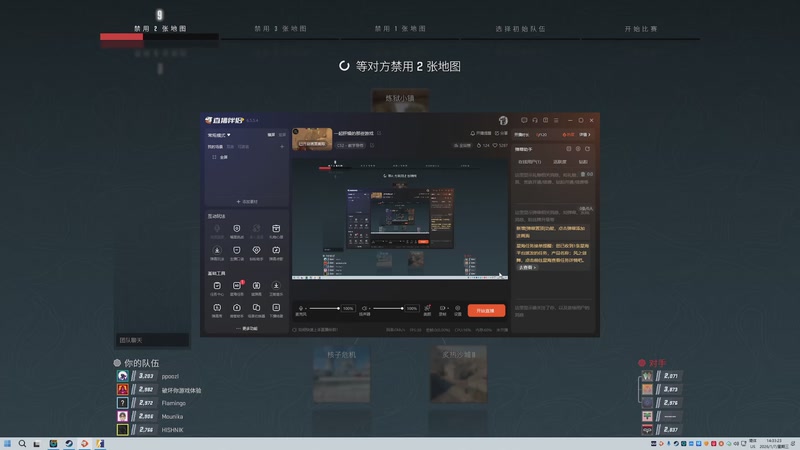800x450 pixels.
Task: Click the pop-out square icon in 弹幕助手 header
Action: (x=569, y=149)
